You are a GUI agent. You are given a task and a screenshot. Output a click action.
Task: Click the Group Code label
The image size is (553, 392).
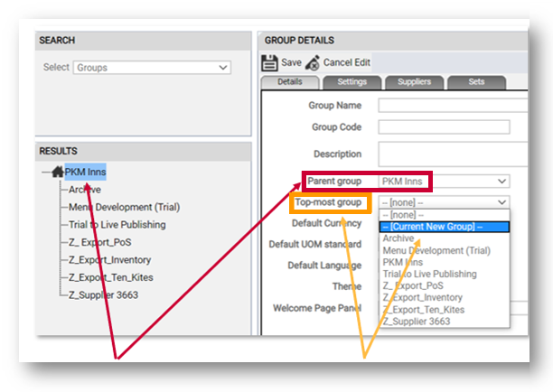pyautogui.click(x=336, y=127)
